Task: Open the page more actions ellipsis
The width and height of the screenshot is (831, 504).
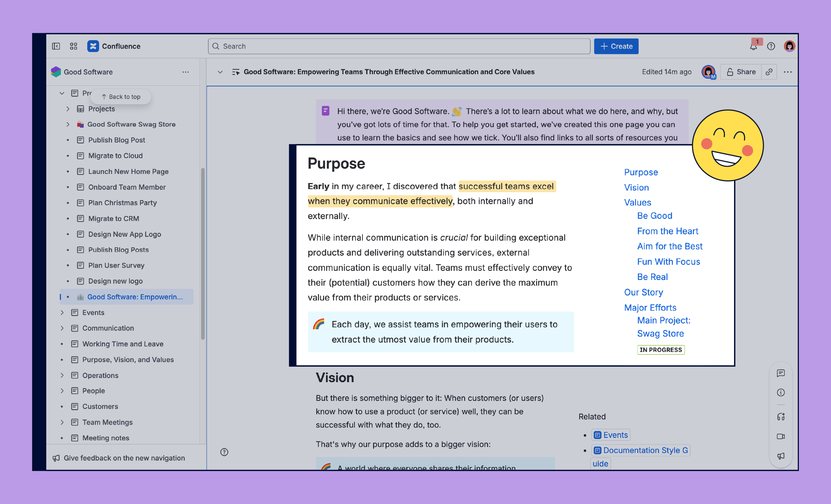Action: tap(788, 72)
